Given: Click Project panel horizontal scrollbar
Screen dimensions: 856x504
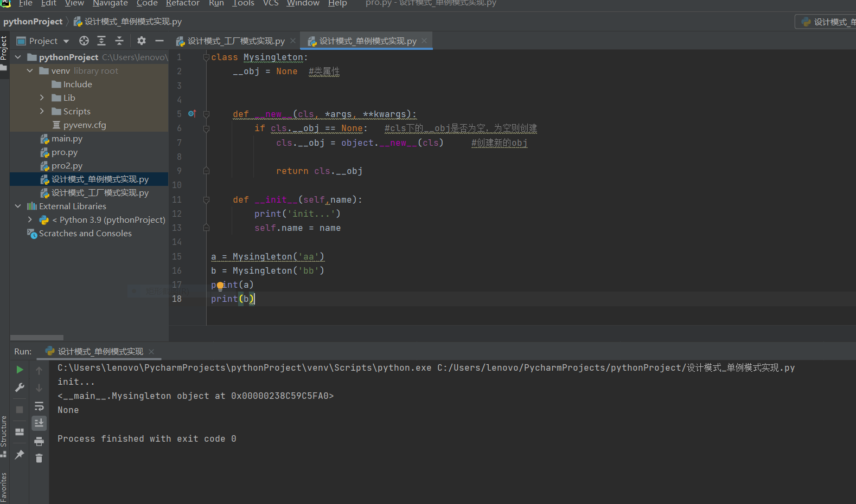Looking at the screenshot, I should 37,338.
